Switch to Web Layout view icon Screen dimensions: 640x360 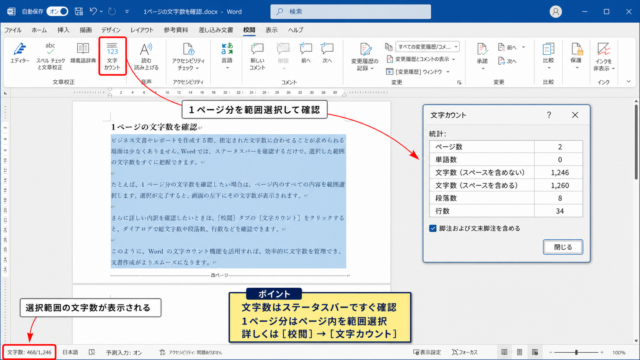535,352
